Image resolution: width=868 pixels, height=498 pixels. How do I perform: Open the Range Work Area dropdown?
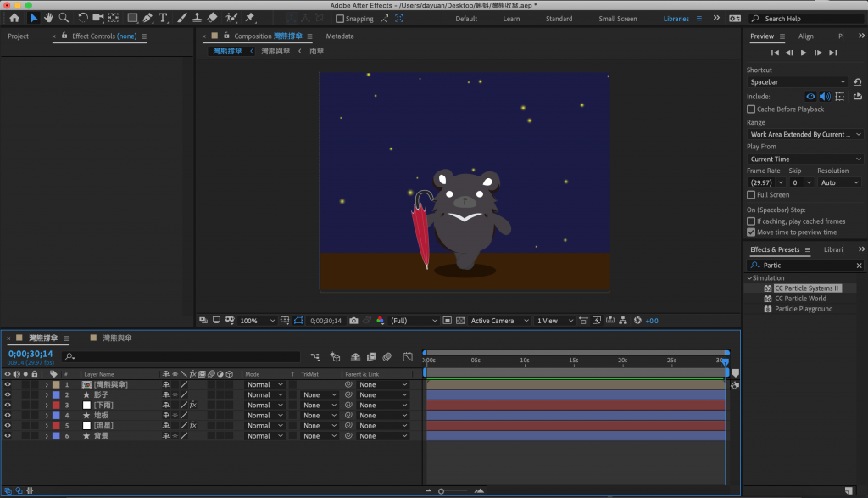tap(805, 135)
